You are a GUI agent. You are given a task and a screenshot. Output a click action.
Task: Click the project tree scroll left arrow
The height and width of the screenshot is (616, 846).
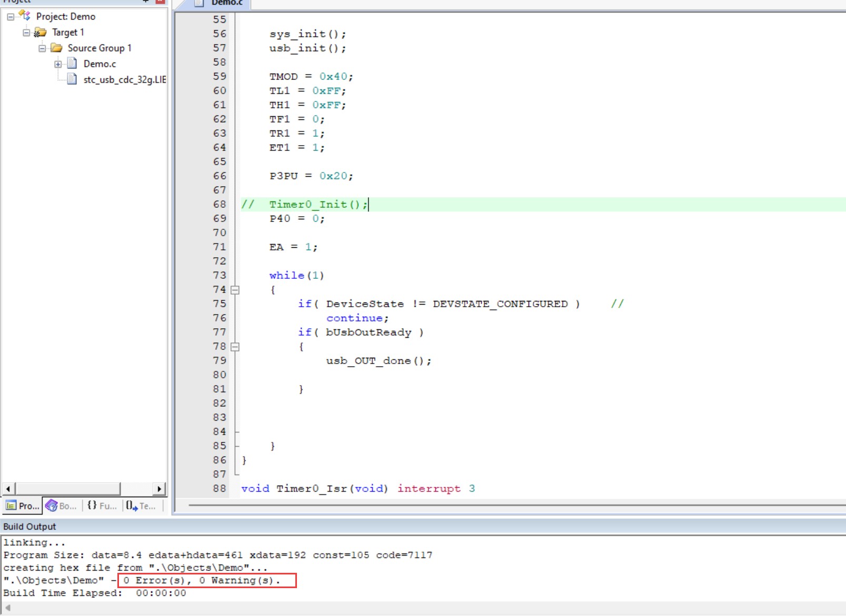(8, 489)
